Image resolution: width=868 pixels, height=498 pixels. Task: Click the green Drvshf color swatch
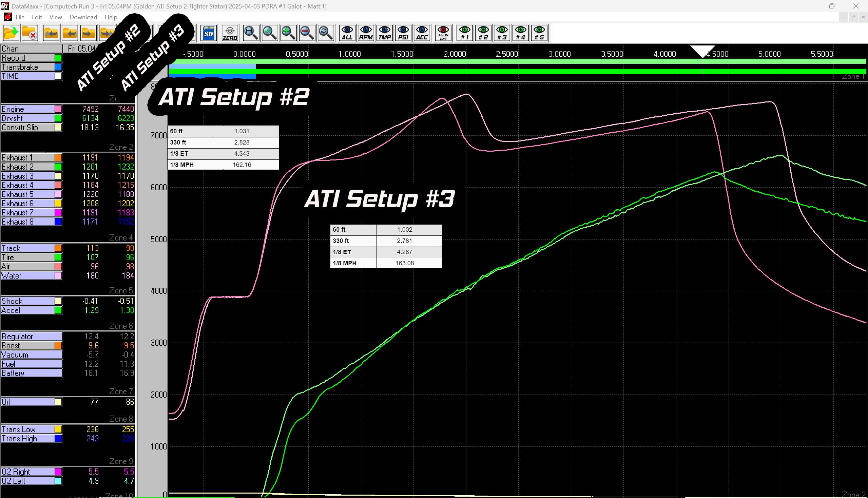click(58, 118)
